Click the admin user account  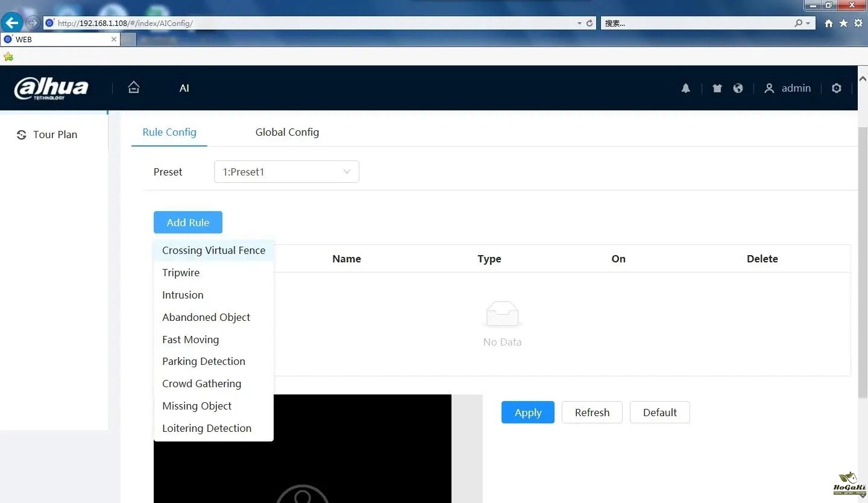pos(788,88)
